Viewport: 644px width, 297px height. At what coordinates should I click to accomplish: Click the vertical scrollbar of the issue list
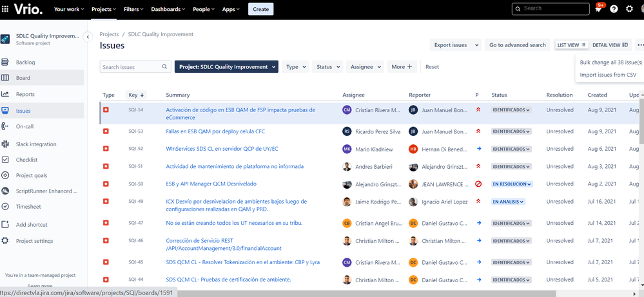pos(641,121)
